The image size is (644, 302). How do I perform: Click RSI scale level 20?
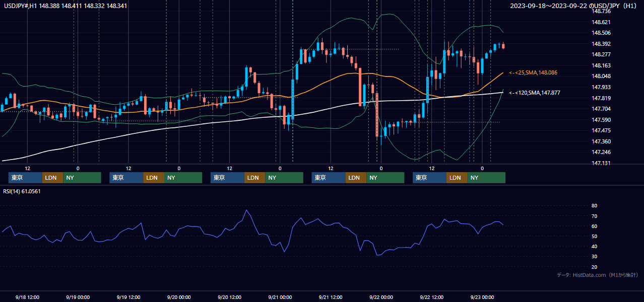pyautogui.click(x=594, y=267)
